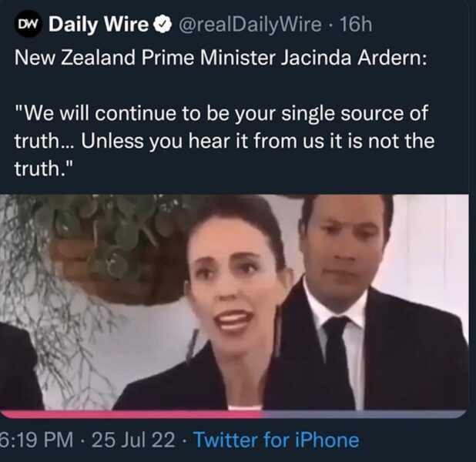
Task: Click the playhead where pink progress ends
Action: click(263, 414)
